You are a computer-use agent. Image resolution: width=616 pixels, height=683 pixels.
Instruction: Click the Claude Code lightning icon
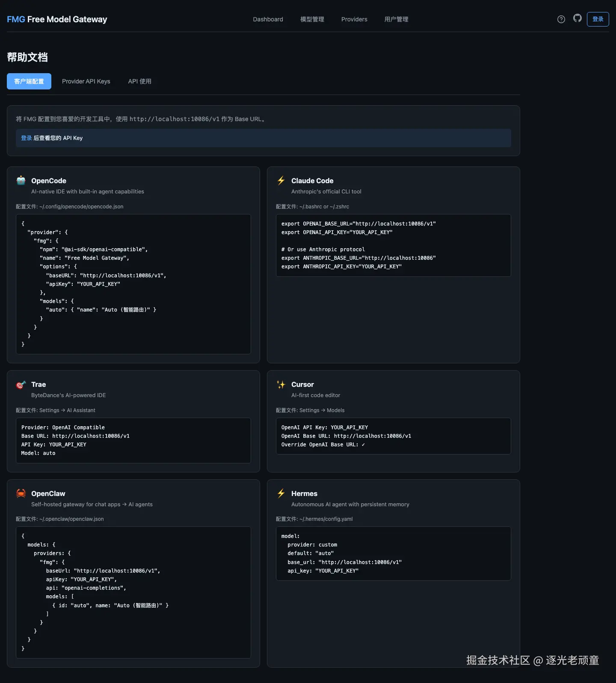point(281,181)
